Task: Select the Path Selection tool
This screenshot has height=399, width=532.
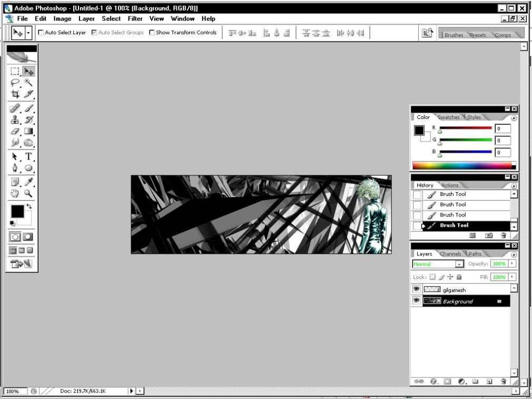Action: pos(15,156)
